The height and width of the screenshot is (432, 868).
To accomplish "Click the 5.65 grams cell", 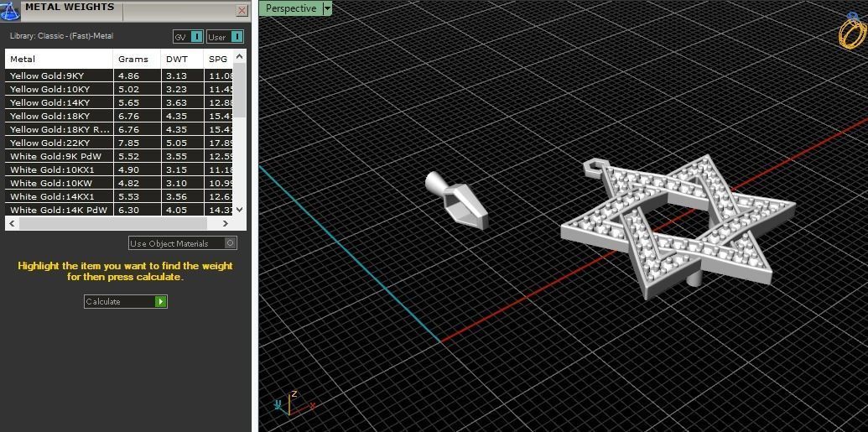I will point(137,102).
